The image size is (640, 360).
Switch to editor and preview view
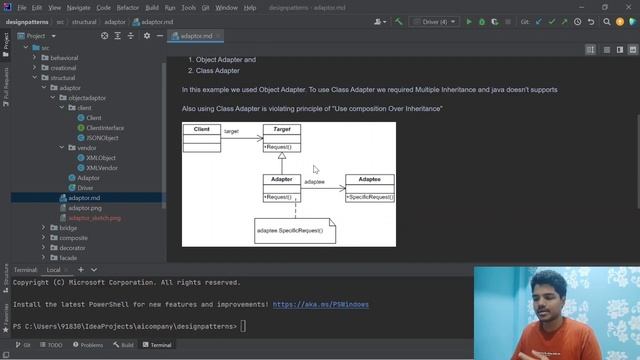pyautogui.click(x=620, y=50)
